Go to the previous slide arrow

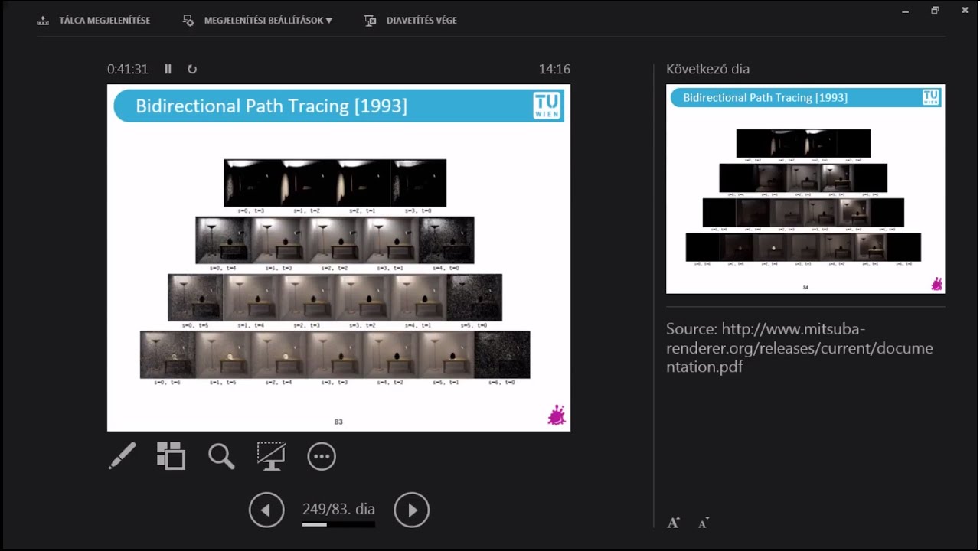(x=266, y=510)
